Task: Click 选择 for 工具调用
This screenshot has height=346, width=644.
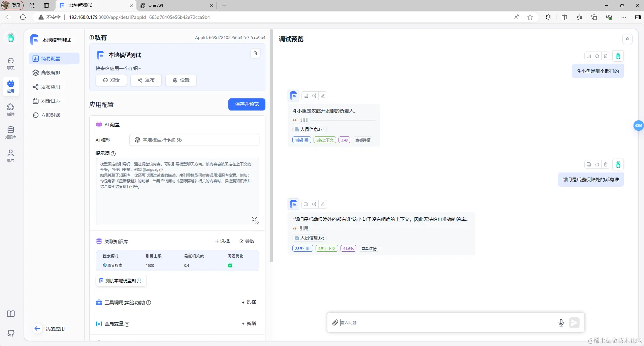Action: click(x=249, y=302)
